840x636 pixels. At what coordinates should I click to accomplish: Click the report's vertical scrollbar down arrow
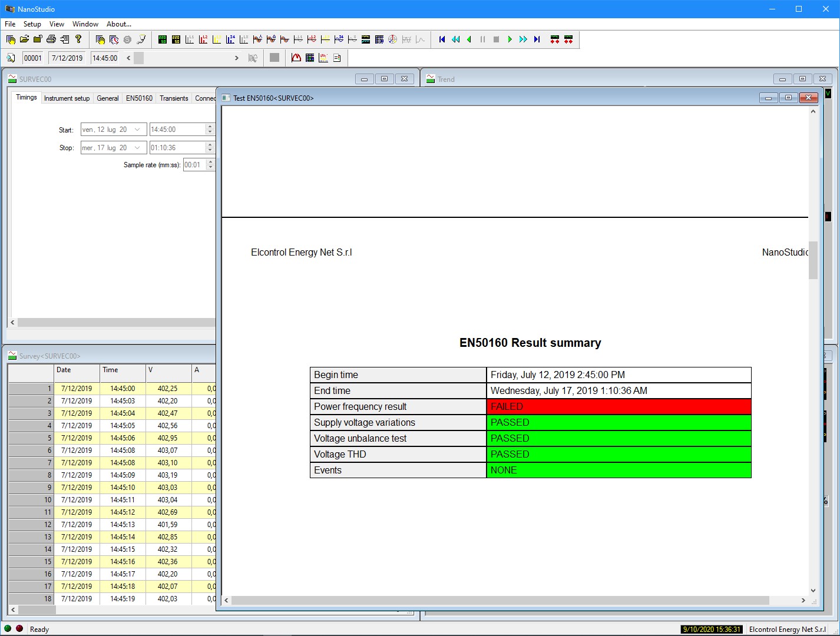tap(813, 591)
